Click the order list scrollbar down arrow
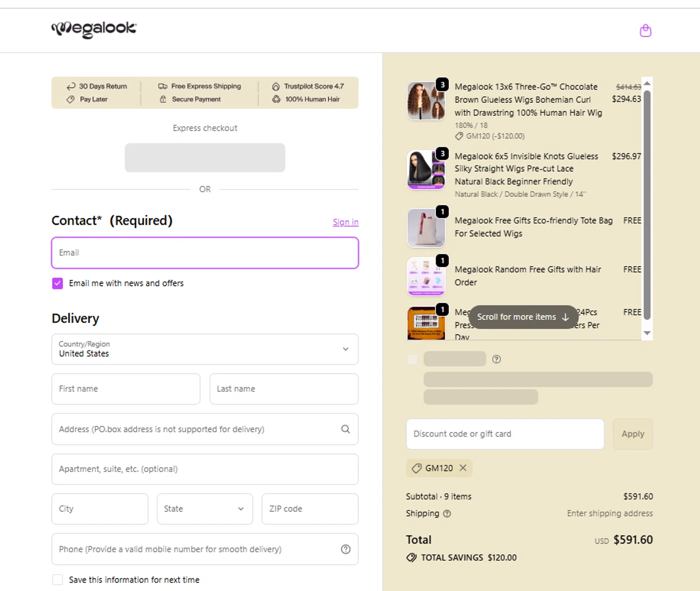The width and height of the screenshot is (700, 591). [647, 333]
